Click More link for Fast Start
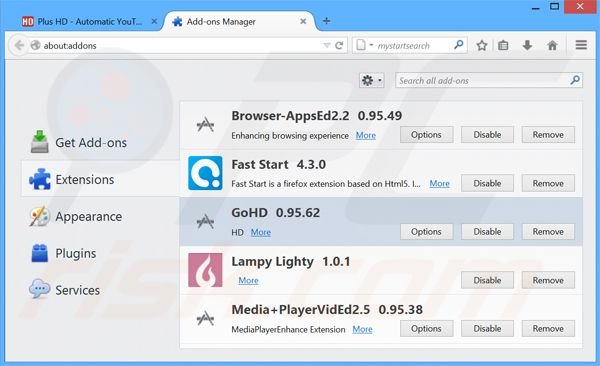This screenshot has width=600, height=366. pos(439,183)
